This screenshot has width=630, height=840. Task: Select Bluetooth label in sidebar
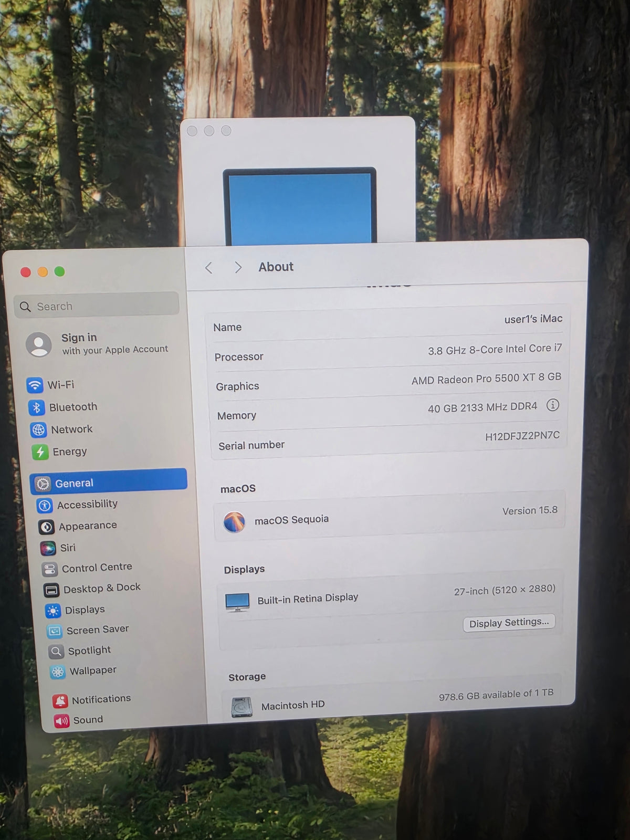click(x=73, y=407)
